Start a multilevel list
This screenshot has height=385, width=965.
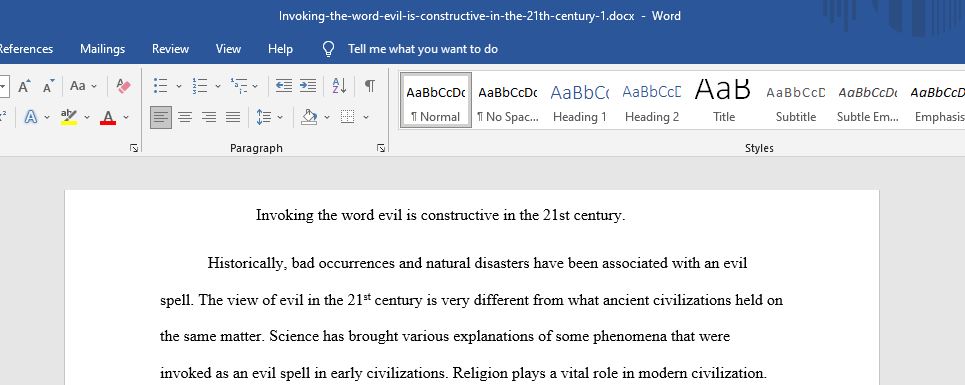[x=239, y=86]
